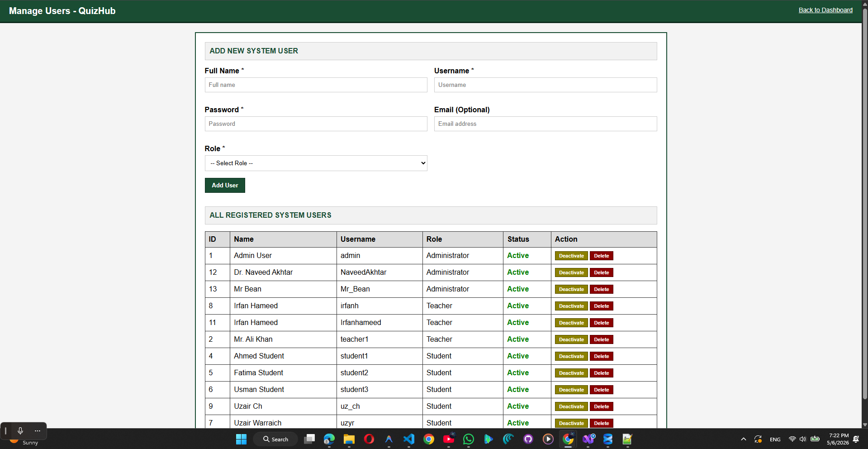Click username cell 'NaveedAkhtar'

point(379,272)
